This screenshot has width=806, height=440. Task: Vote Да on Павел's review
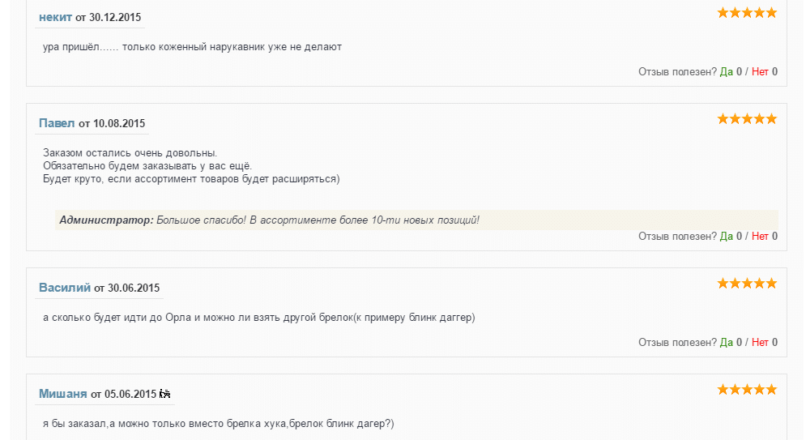(x=726, y=236)
